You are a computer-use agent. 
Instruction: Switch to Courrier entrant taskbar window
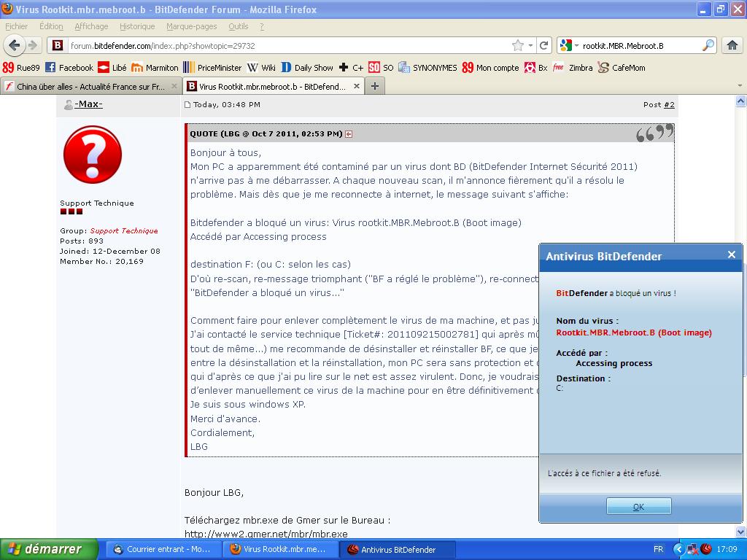point(163,549)
